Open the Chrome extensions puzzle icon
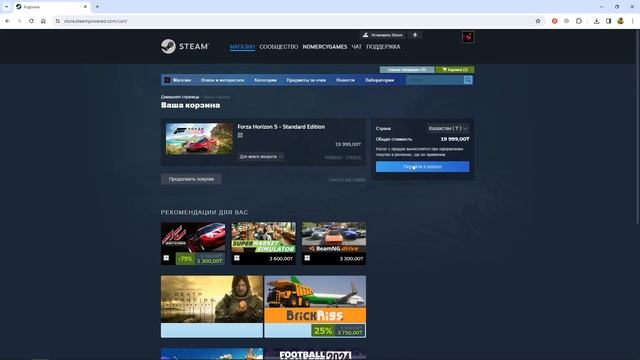Screen dimensions: 640x360 [x=579, y=21]
